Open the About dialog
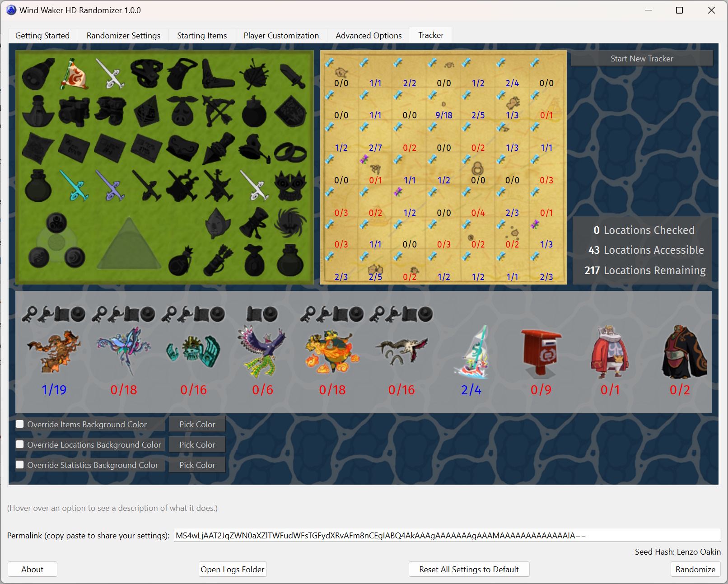Screen dimensions: 728x584 click(x=33, y=569)
